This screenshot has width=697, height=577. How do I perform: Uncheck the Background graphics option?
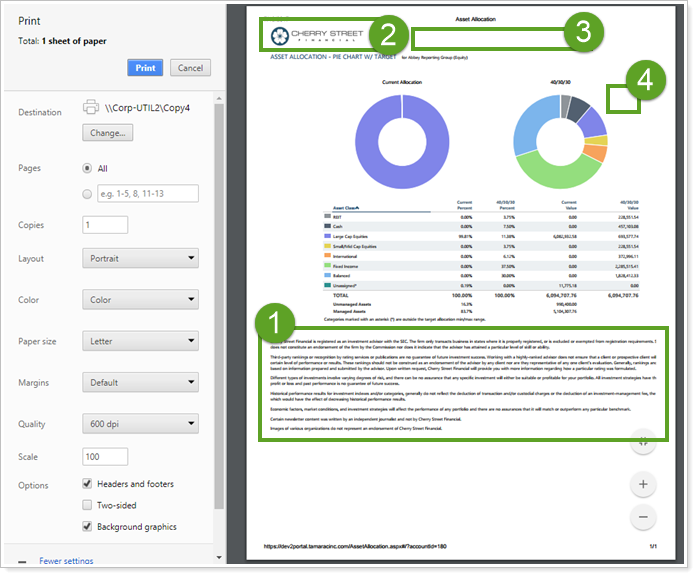coord(88,527)
